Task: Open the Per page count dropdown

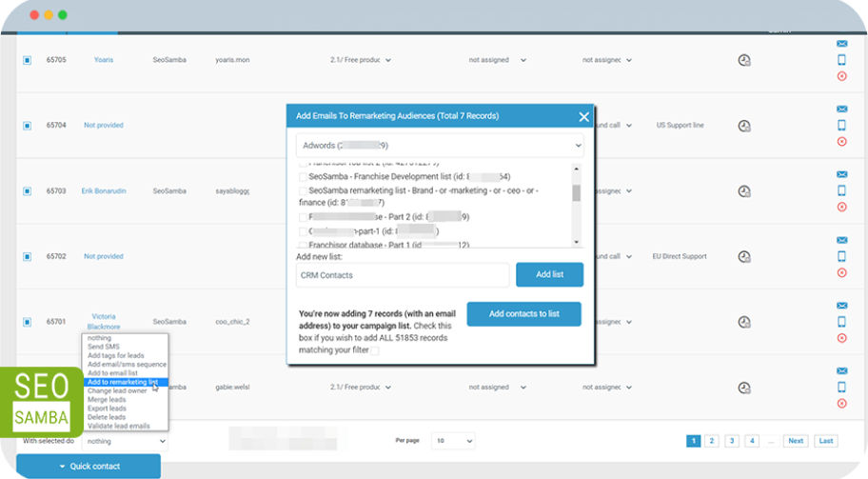Action: (x=453, y=441)
